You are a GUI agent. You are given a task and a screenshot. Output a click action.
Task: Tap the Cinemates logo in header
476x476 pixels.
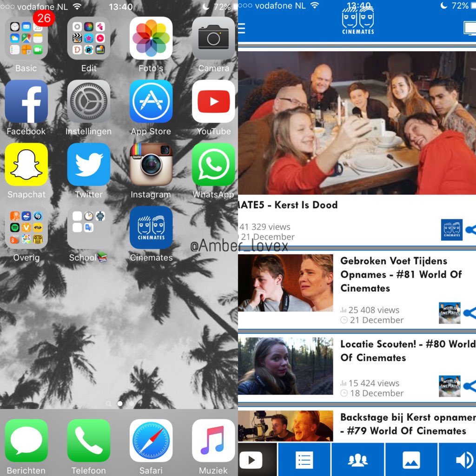pos(358,20)
